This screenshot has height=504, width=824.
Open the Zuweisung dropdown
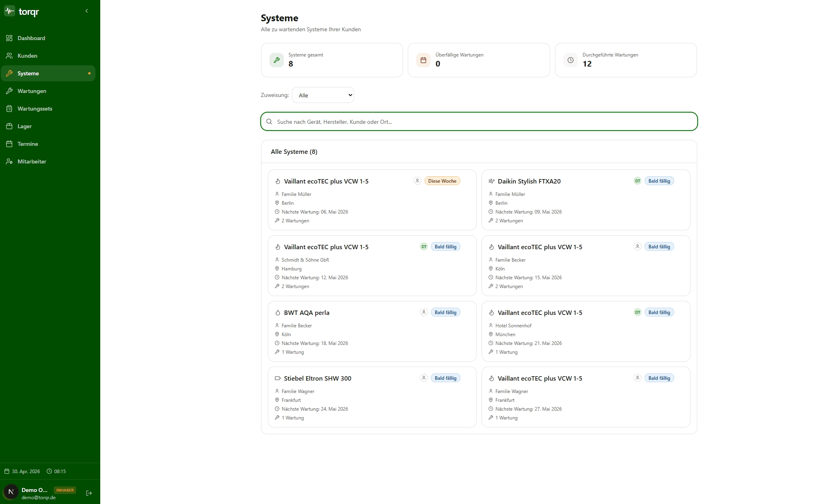(323, 95)
